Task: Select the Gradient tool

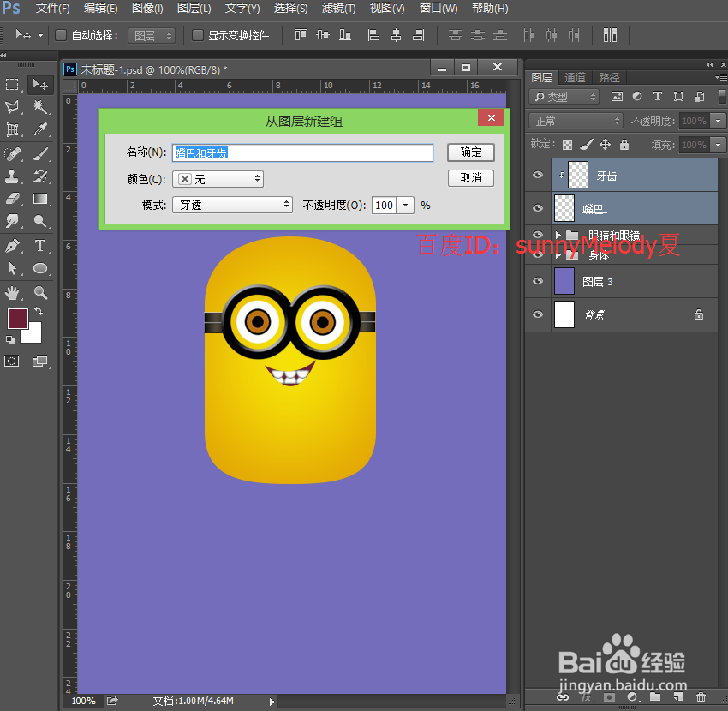Action: [x=40, y=199]
